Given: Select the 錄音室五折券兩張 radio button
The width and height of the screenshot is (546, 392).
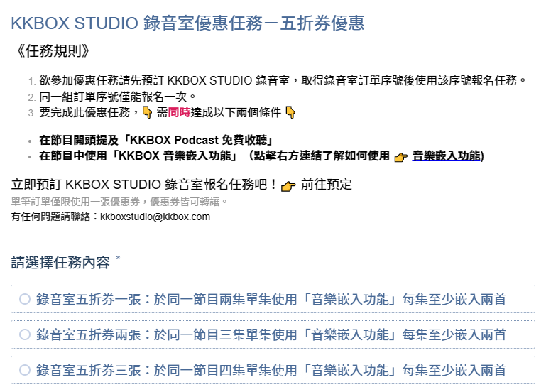Looking at the screenshot, I should point(25,334).
